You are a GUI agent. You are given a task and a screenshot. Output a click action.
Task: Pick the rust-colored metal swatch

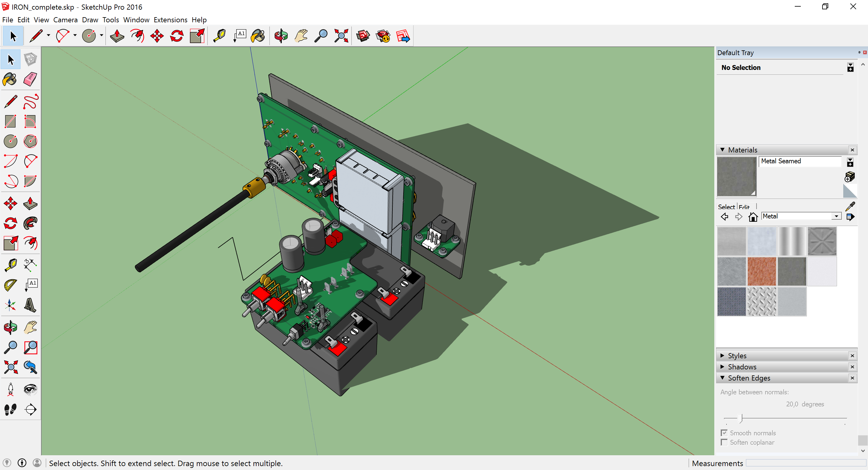[x=762, y=271]
